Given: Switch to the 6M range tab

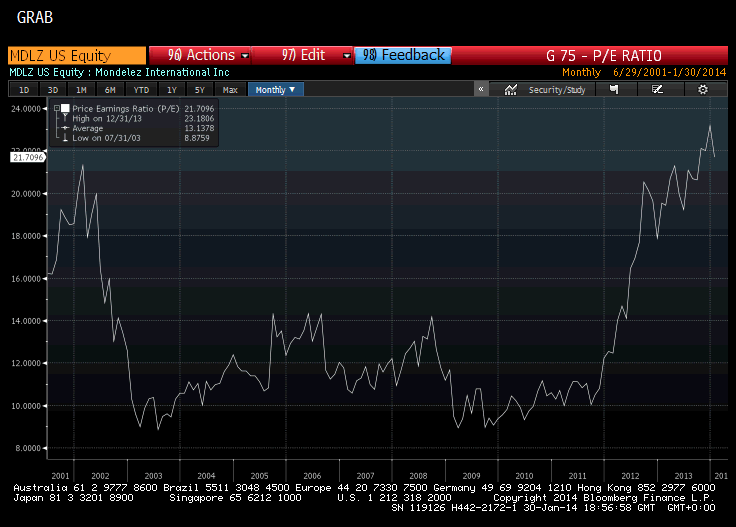Looking at the screenshot, I should tap(110, 90).
